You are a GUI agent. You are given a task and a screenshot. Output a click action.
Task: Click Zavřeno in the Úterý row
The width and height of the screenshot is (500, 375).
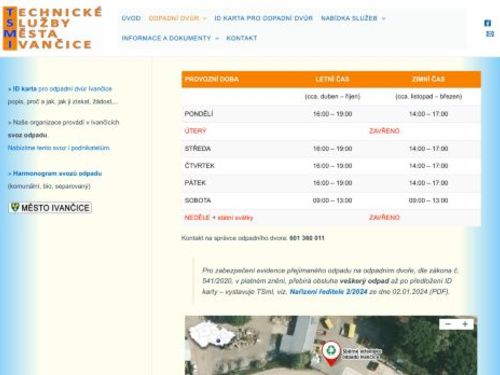pos(384,131)
